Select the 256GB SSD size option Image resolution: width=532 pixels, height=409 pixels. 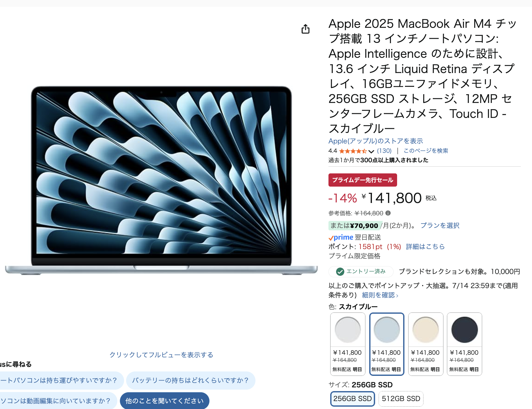353,399
